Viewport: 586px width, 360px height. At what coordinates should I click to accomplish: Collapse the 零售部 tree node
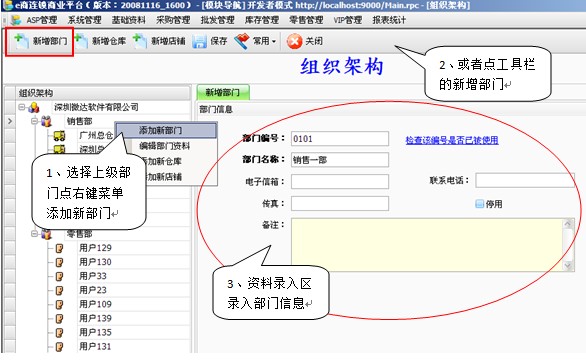[x=34, y=234]
